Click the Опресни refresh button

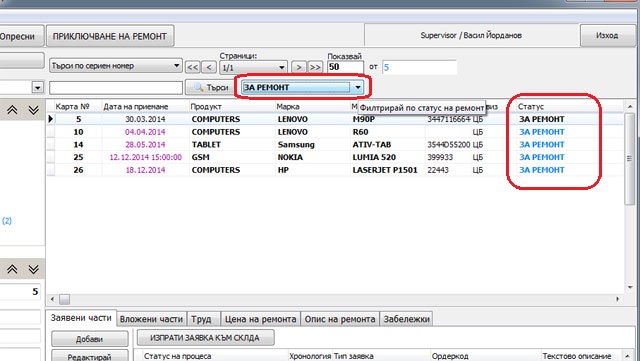[21, 36]
